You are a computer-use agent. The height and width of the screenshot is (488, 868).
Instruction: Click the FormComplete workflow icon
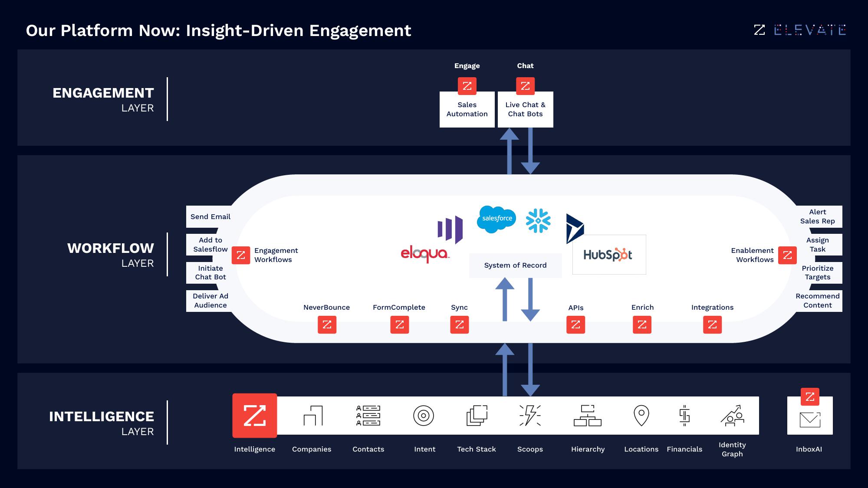(399, 324)
